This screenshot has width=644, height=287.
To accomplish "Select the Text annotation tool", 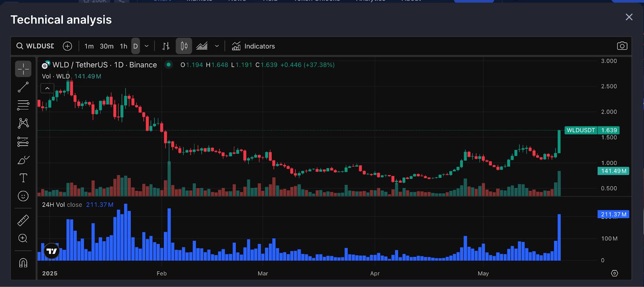I will [x=23, y=178].
